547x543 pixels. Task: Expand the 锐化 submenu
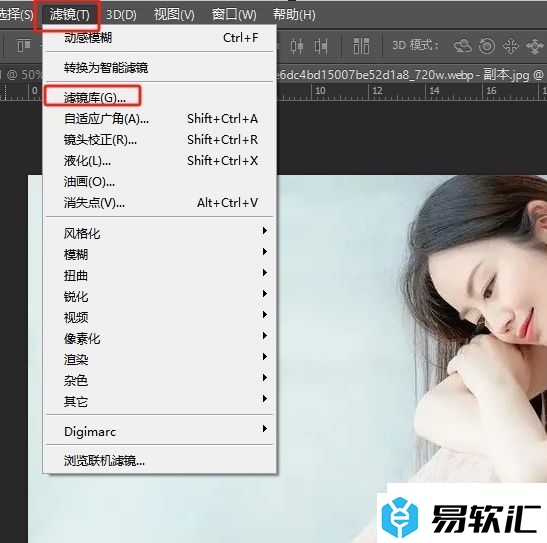point(160,296)
